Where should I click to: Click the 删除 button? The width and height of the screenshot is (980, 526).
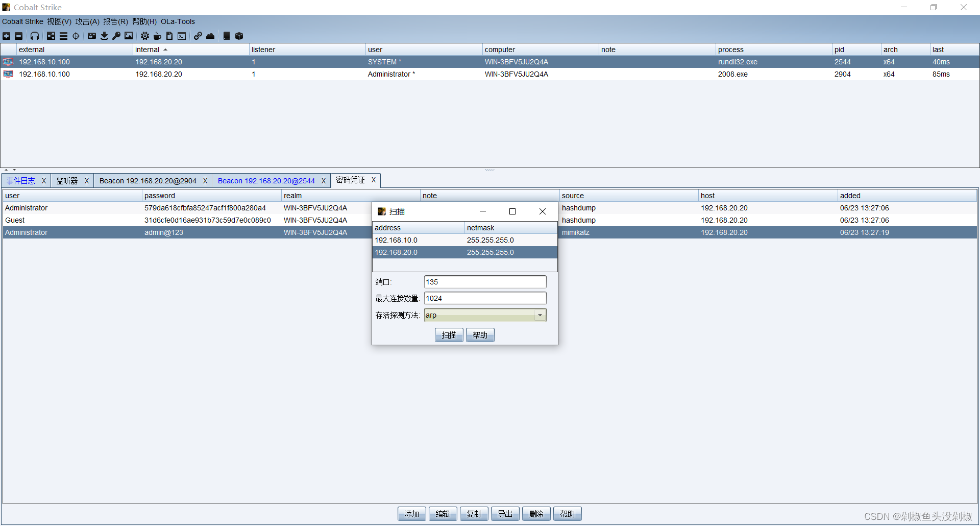(536, 514)
